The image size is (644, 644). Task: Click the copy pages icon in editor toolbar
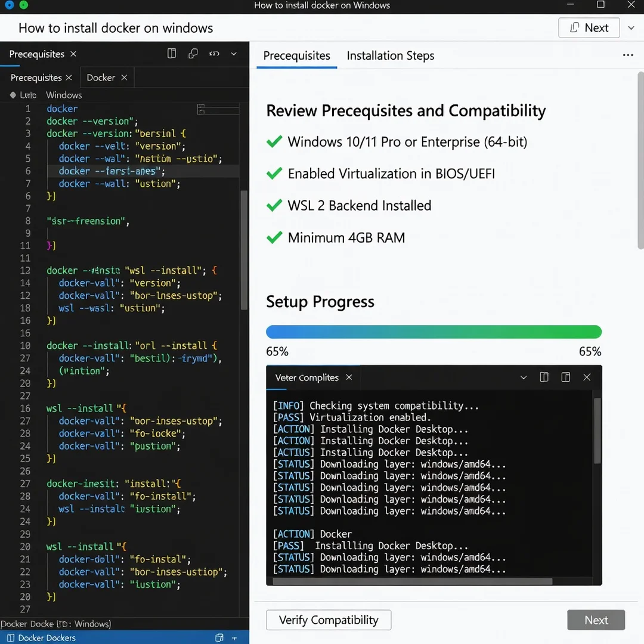click(193, 54)
